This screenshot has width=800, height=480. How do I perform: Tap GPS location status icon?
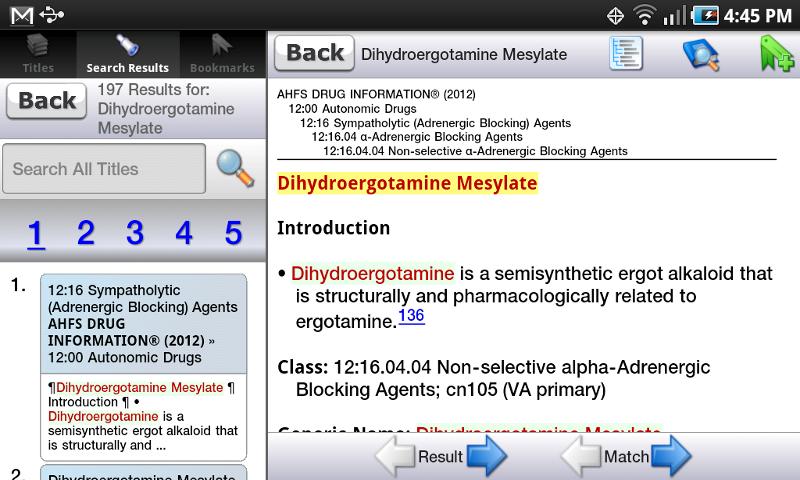[x=615, y=16]
